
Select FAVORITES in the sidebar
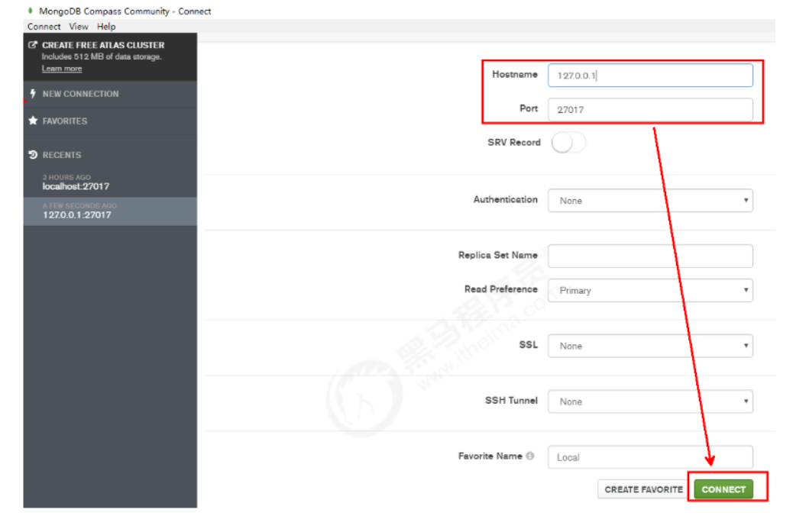(110, 121)
